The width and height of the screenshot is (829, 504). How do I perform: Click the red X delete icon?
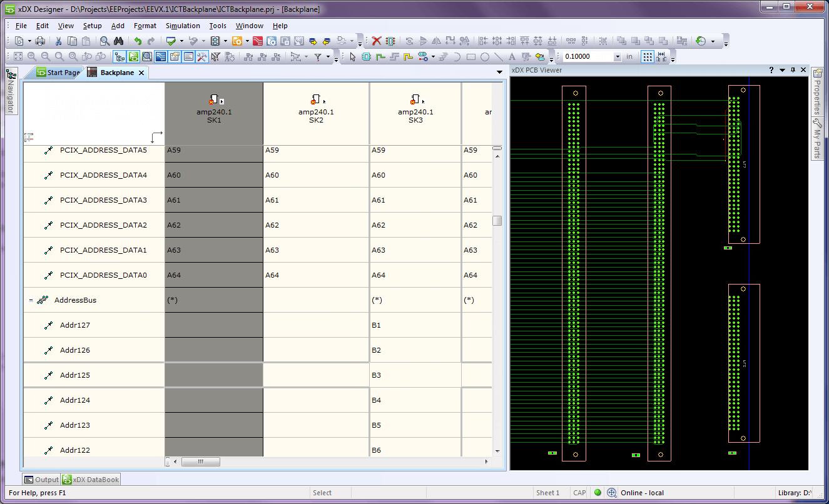(377, 41)
